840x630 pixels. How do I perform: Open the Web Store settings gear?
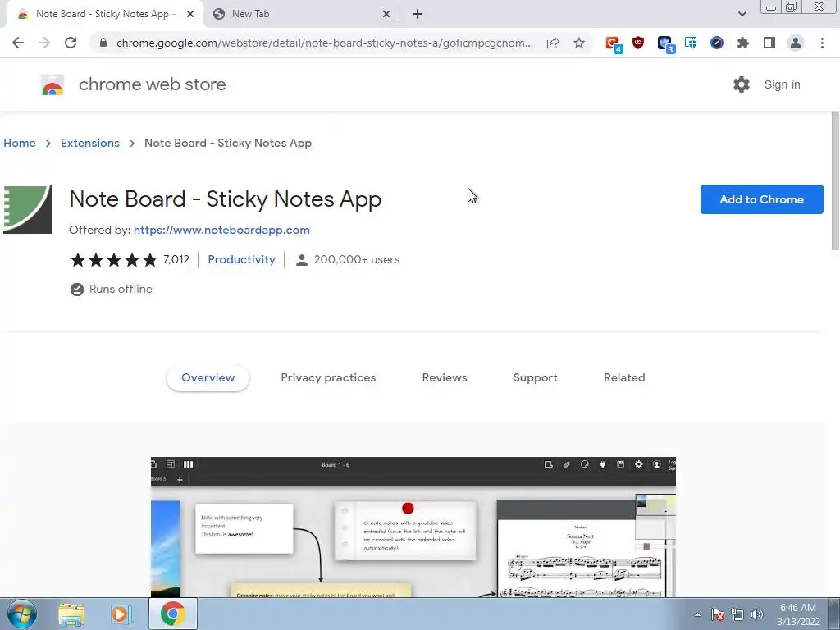point(742,84)
